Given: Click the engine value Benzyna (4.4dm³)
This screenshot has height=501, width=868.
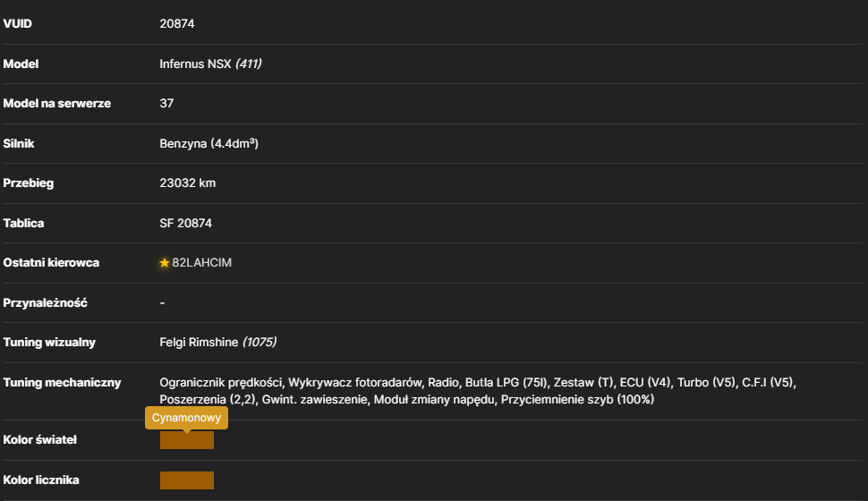Looking at the screenshot, I should (x=209, y=143).
